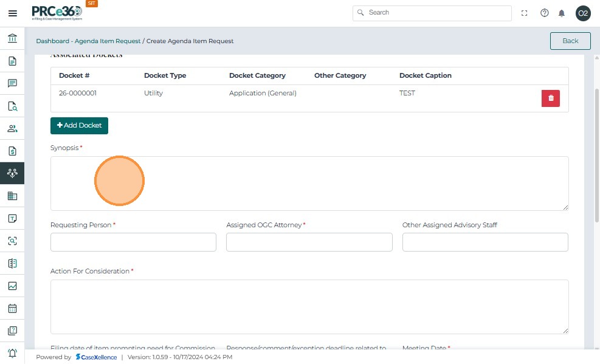Select the Assigned OGC Attorney field
This screenshot has width=600, height=364.
coord(309,242)
